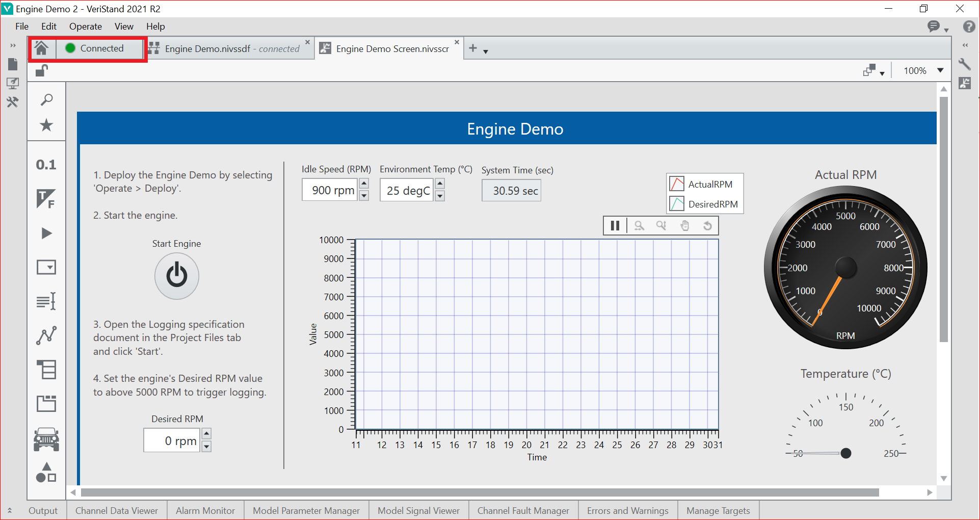The width and height of the screenshot is (980, 520).
Task: Decrement Desired RPM value
Action: 206,447
